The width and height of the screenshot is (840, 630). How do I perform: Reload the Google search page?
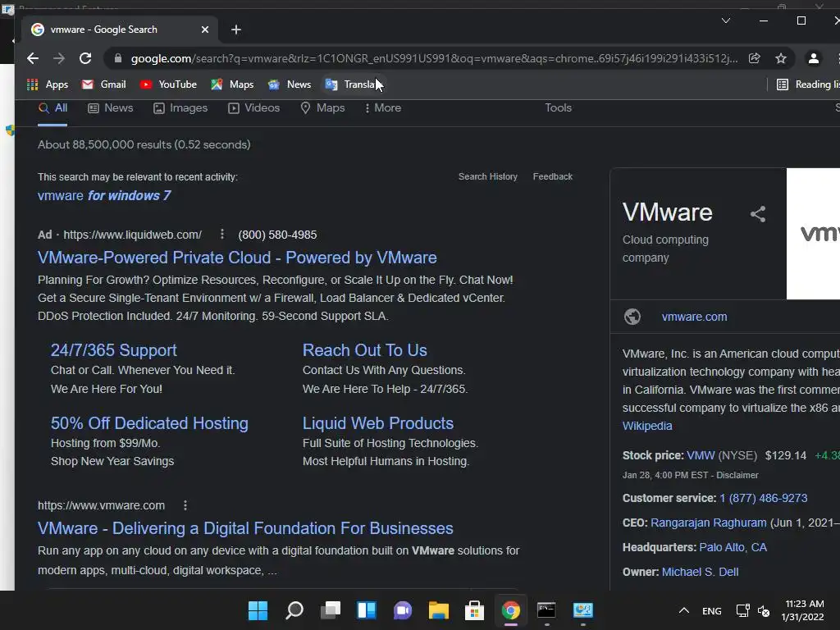point(85,58)
